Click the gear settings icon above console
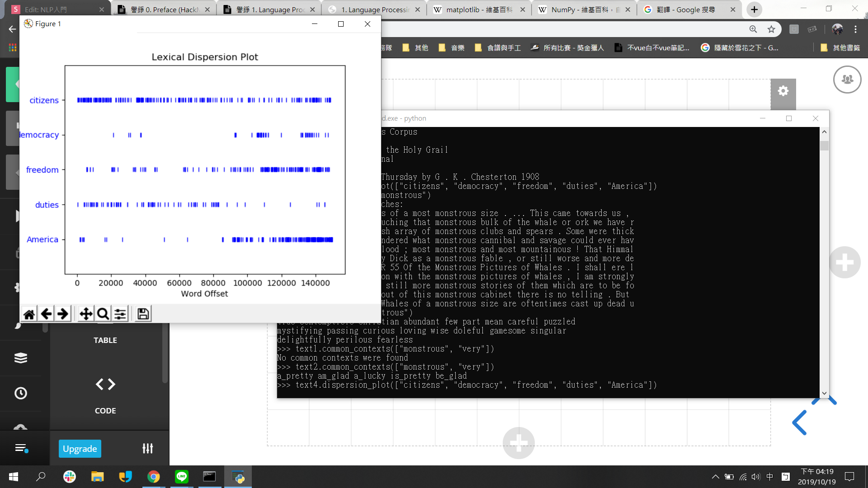868x488 pixels. pyautogui.click(x=783, y=91)
